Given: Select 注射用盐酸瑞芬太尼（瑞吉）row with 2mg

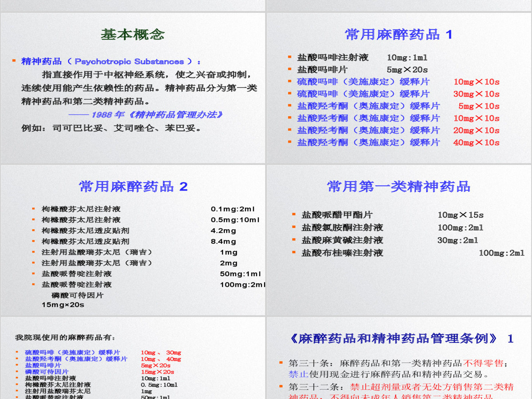Looking at the screenshot, I should point(140,263).
